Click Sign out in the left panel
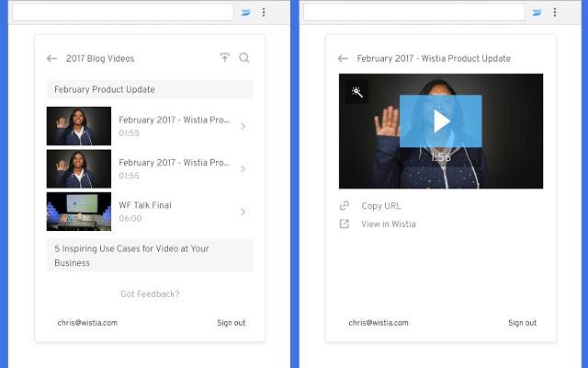 click(x=231, y=323)
